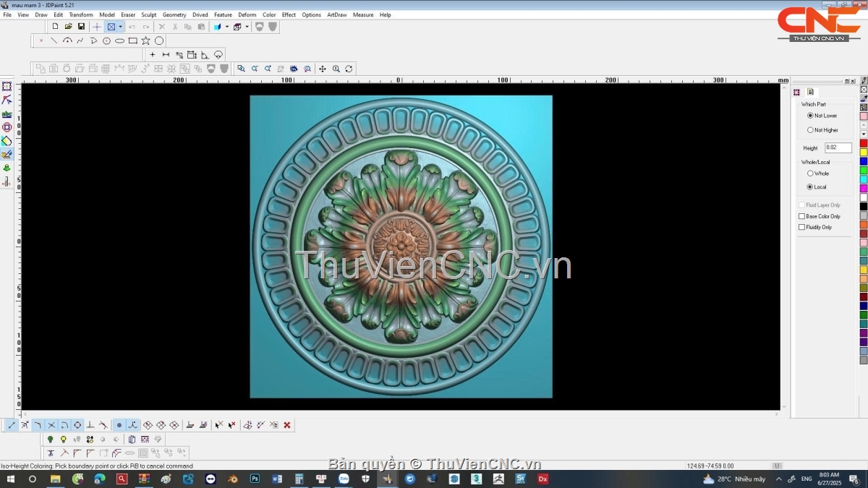Pick the magenta color swatch
The width and height of the screenshot is (868, 488).
(x=864, y=189)
